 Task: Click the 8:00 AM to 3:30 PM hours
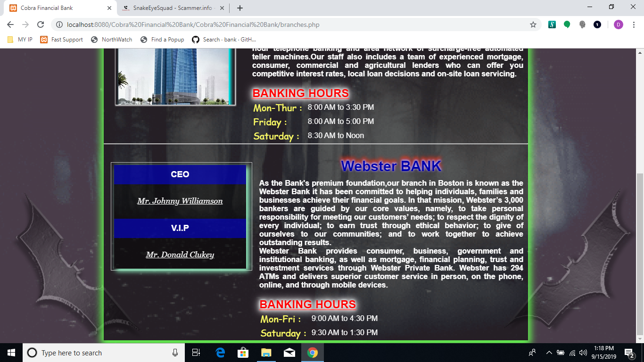pyautogui.click(x=341, y=107)
